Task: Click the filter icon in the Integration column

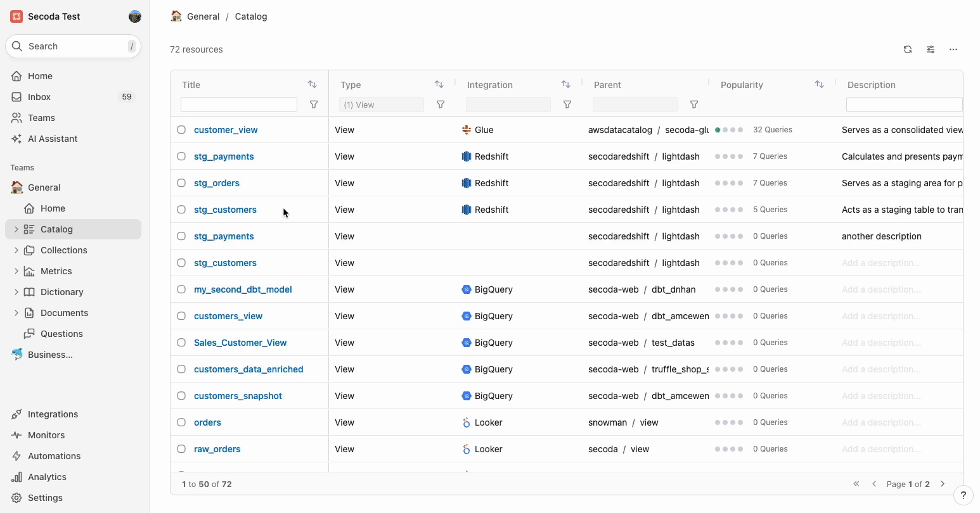Action: point(567,104)
